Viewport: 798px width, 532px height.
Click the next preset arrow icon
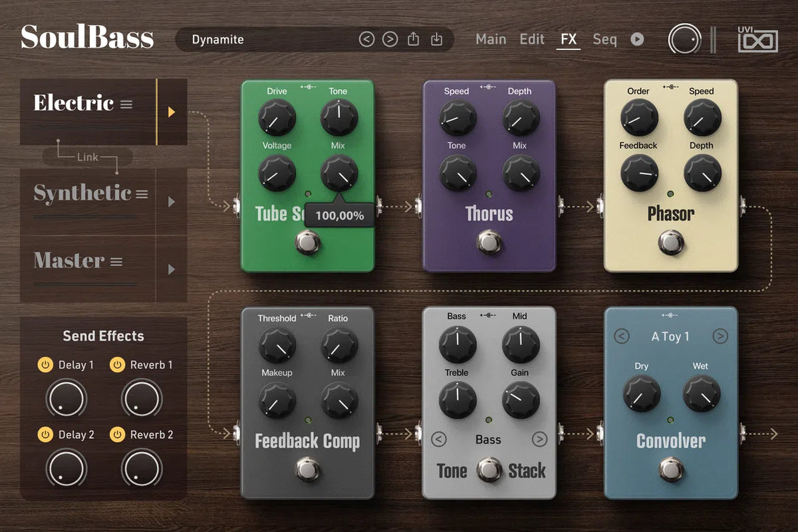[x=390, y=39]
